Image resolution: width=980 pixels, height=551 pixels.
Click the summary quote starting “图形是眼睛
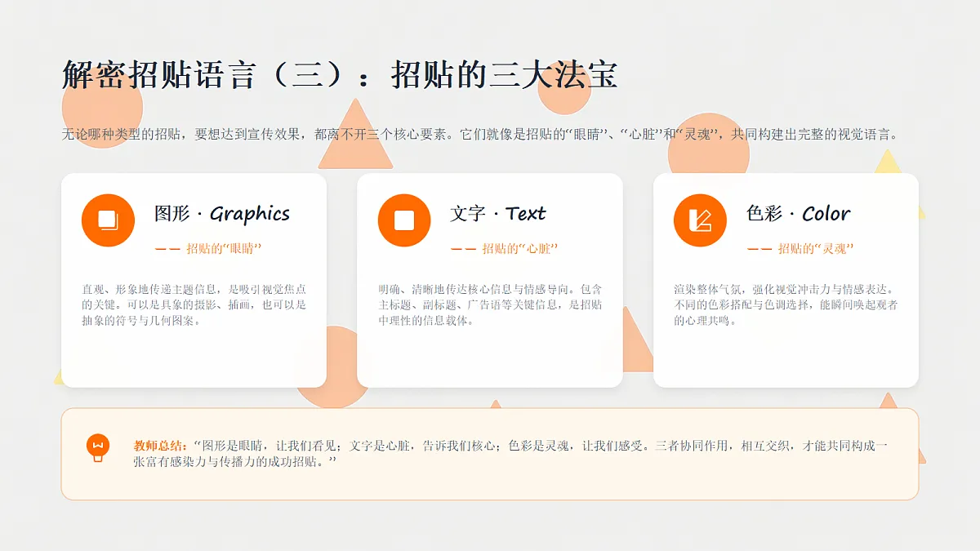(511, 454)
